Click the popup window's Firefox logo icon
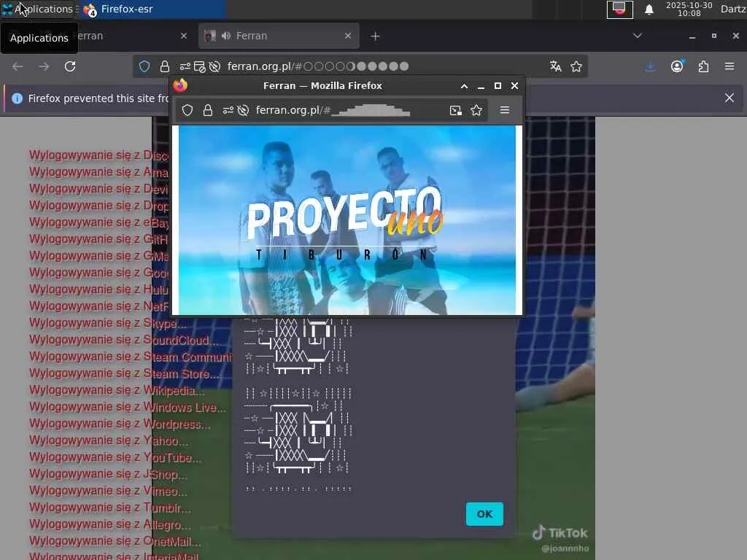 [x=180, y=86]
